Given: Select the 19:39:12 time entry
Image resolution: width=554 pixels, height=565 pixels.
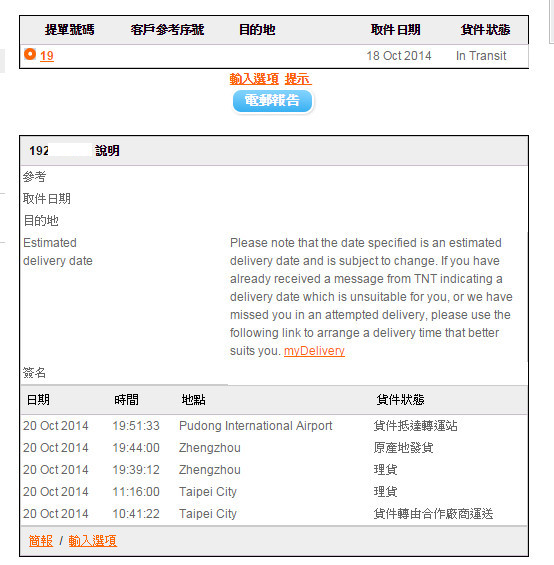Looking at the screenshot, I should point(136,470).
